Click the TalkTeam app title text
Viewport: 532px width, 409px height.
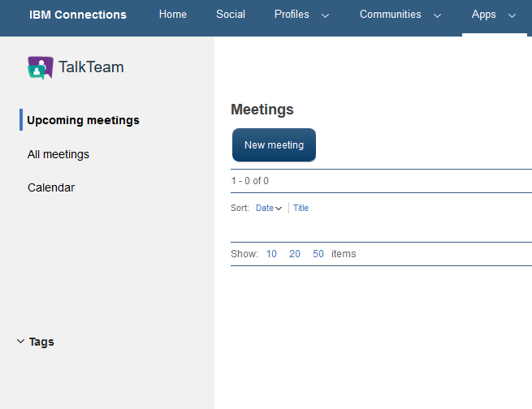click(91, 67)
